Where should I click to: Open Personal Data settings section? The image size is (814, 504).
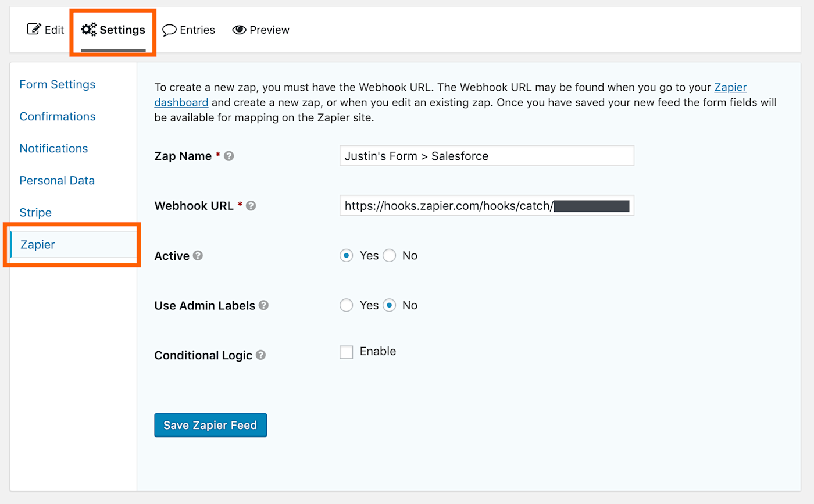tap(57, 180)
